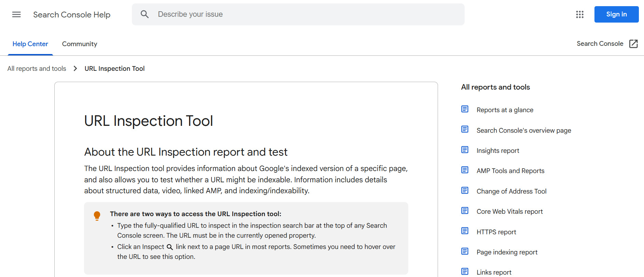Click the breadcrumb chevron arrow
644x277 pixels.
pyautogui.click(x=75, y=68)
